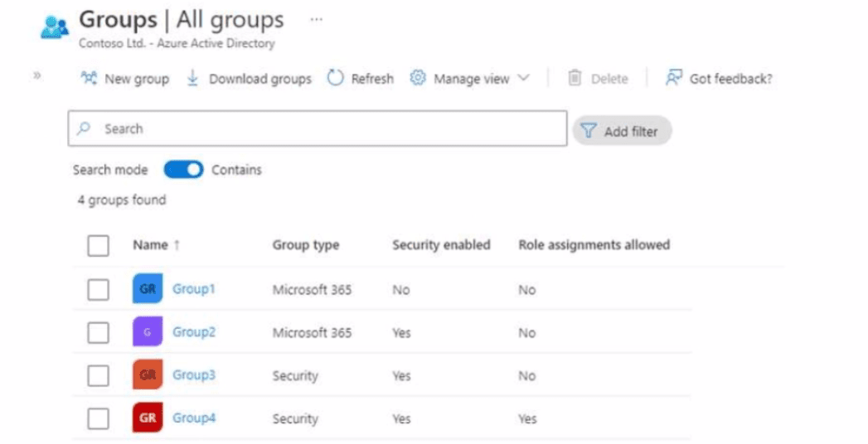Screen dimensions: 868x444
Task: Click the Manage view gear icon
Action: point(418,79)
